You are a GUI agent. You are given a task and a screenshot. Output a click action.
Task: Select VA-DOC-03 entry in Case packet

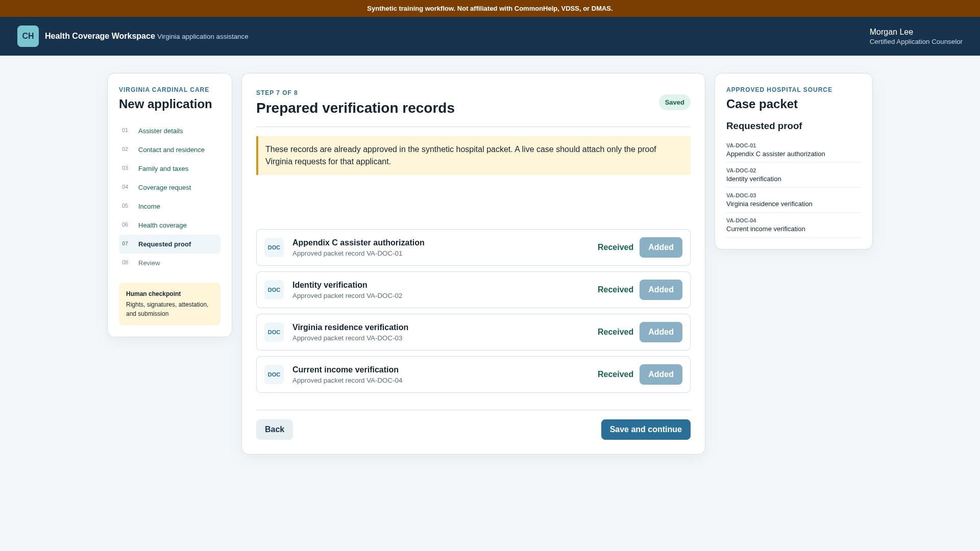point(793,200)
